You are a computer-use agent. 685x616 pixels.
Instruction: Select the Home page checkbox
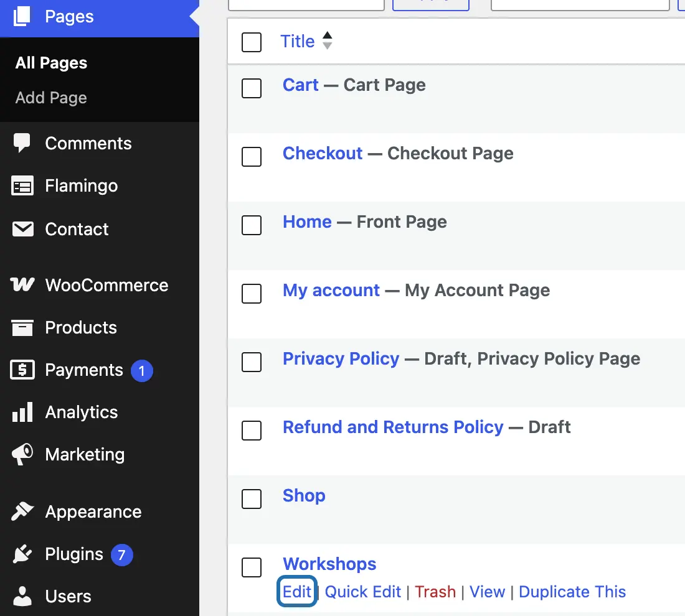252,225
